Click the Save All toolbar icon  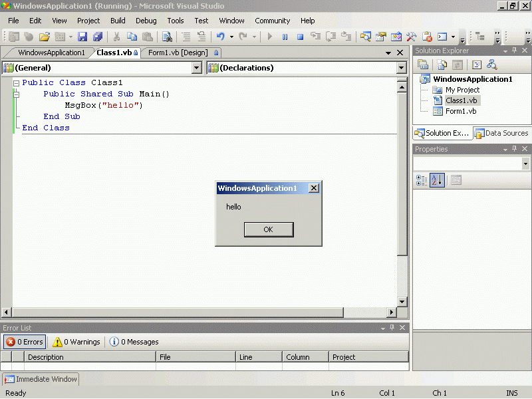tap(97, 37)
